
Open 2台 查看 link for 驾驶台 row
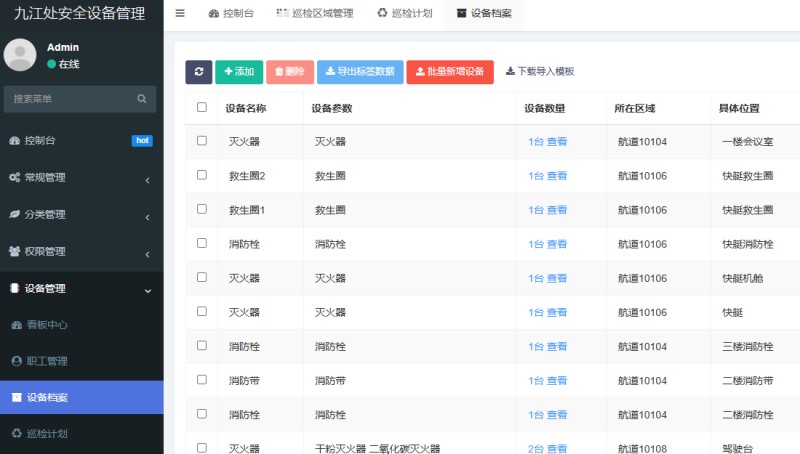pyautogui.click(x=547, y=449)
